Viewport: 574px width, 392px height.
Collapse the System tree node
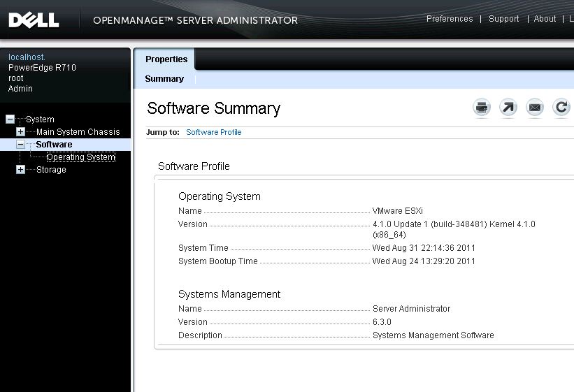[10, 119]
